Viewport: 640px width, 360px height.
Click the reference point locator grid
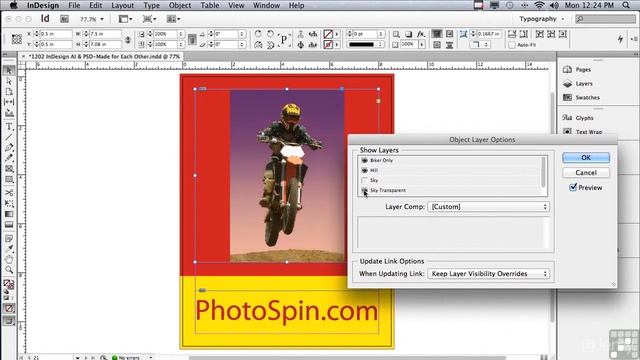17,39
